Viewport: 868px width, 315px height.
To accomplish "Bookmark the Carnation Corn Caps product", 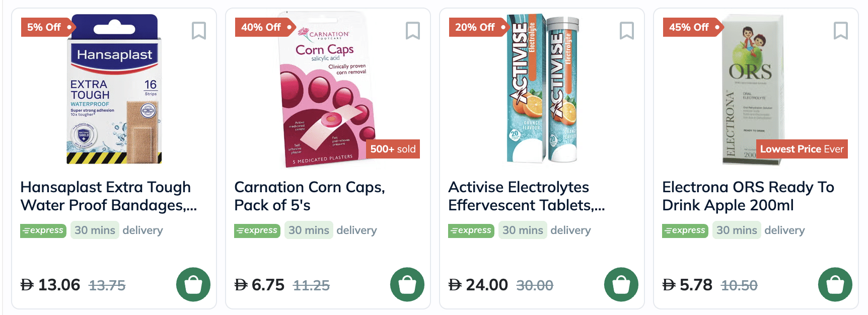I will (413, 31).
